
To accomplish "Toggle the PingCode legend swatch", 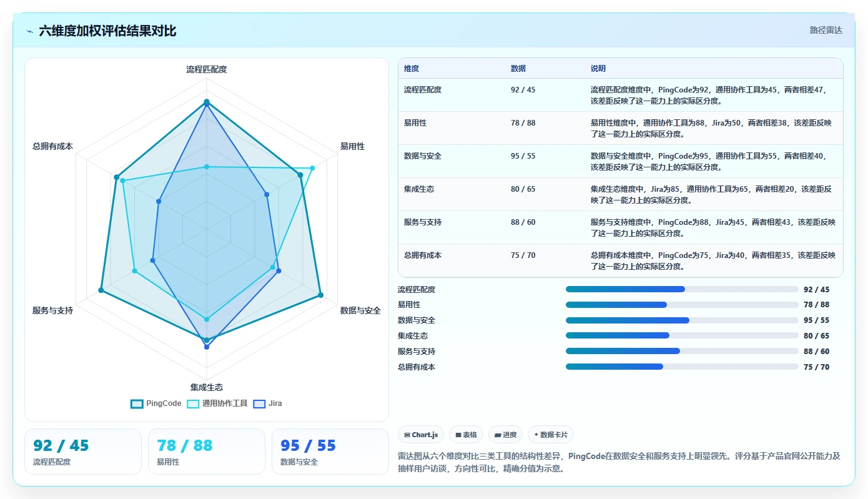I will (x=137, y=403).
